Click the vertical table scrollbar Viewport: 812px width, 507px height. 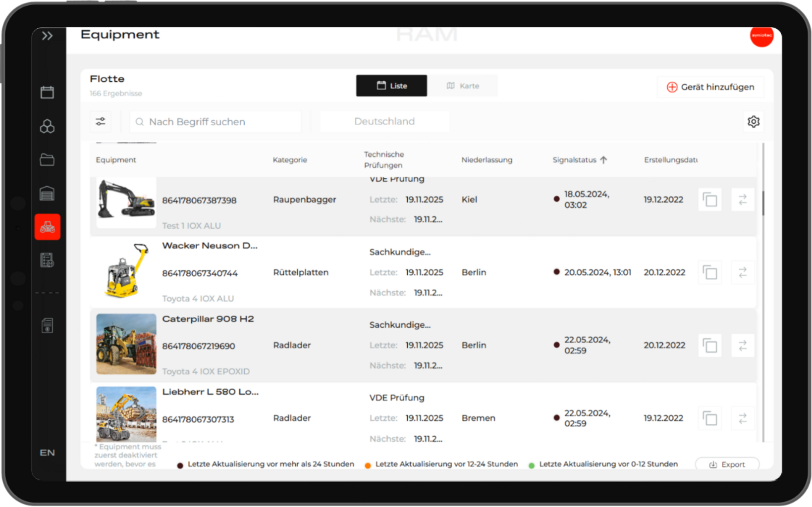tap(763, 203)
